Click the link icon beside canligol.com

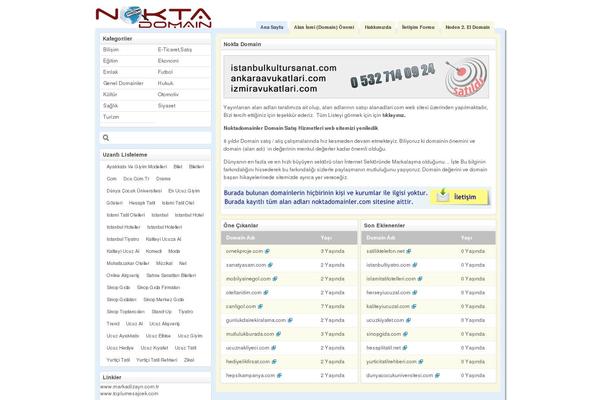tap(260, 306)
